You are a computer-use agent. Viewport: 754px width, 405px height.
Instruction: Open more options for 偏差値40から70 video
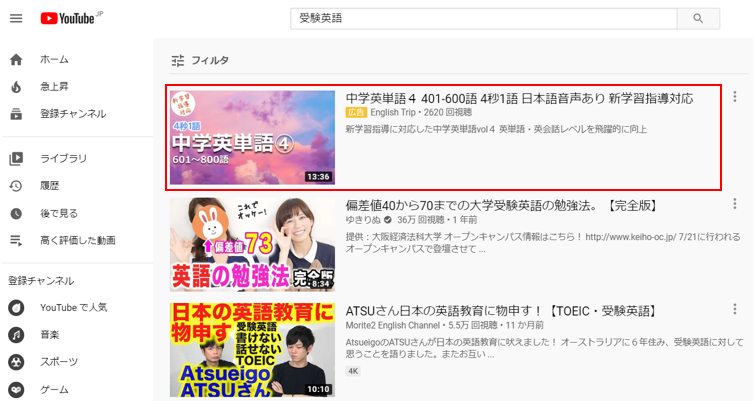tap(734, 204)
